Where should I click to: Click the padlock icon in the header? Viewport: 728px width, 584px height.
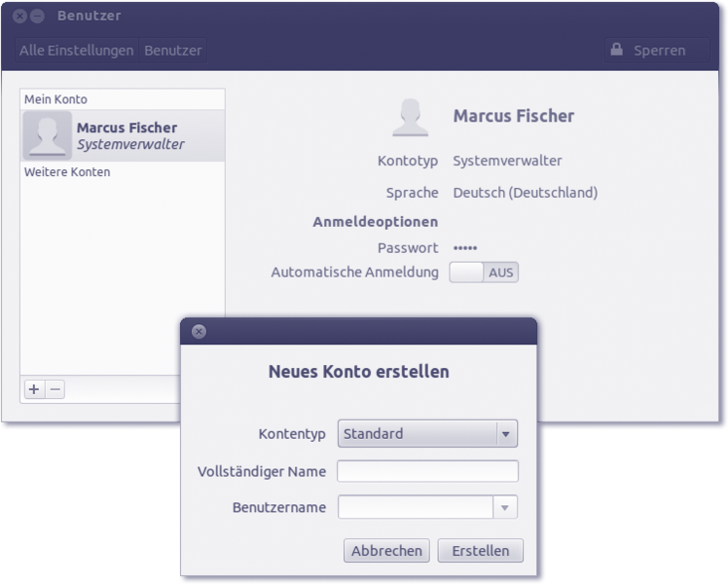[616, 50]
